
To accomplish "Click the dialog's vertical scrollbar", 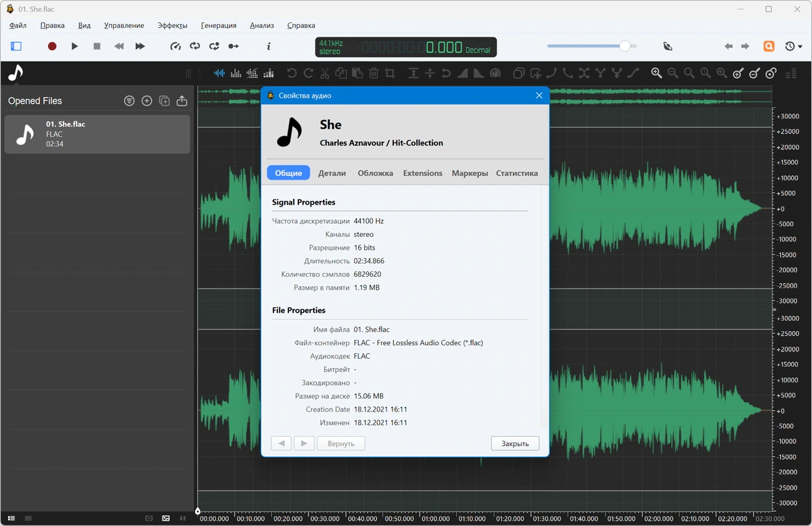I will pyautogui.click(x=543, y=308).
